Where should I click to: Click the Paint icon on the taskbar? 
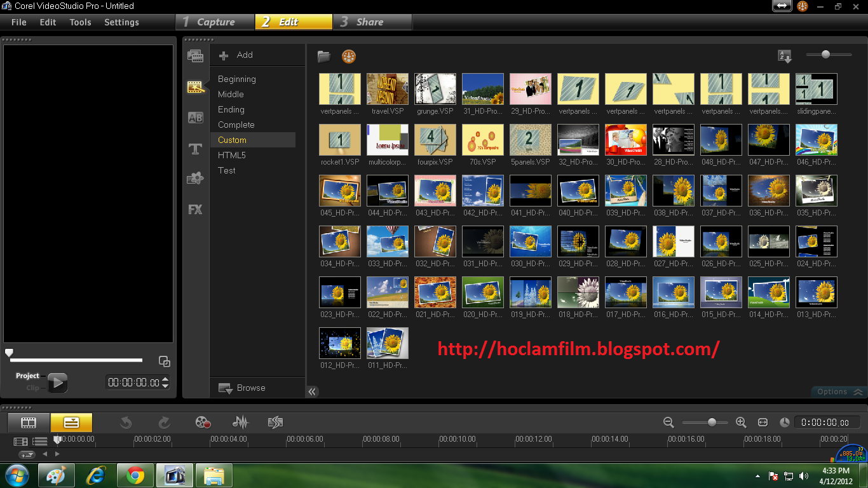click(x=56, y=475)
